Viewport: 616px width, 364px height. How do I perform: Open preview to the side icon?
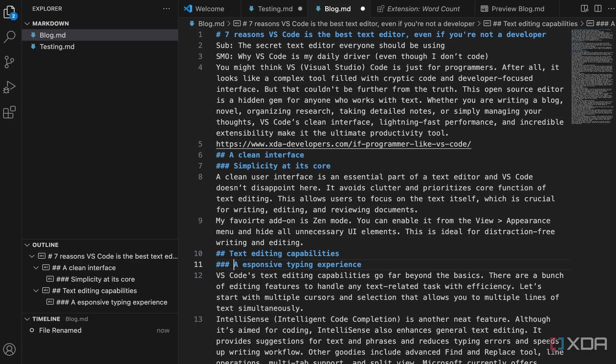pyautogui.click(x=584, y=9)
